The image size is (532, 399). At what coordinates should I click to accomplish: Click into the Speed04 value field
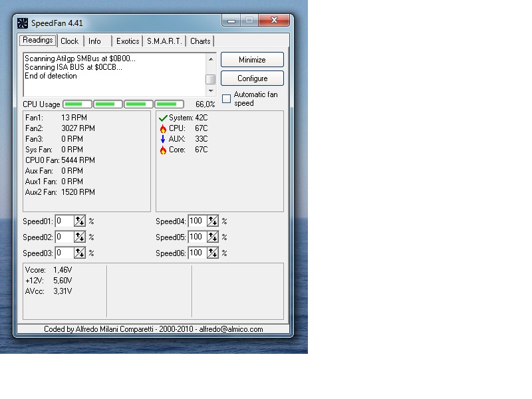click(x=198, y=221)
